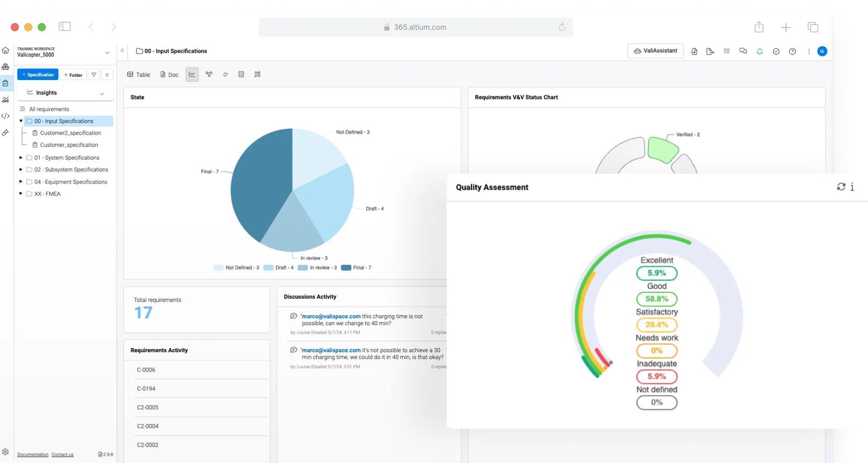Open the ValiAssistant button
This screenshot has width=868, height=463.
[655, 51]
